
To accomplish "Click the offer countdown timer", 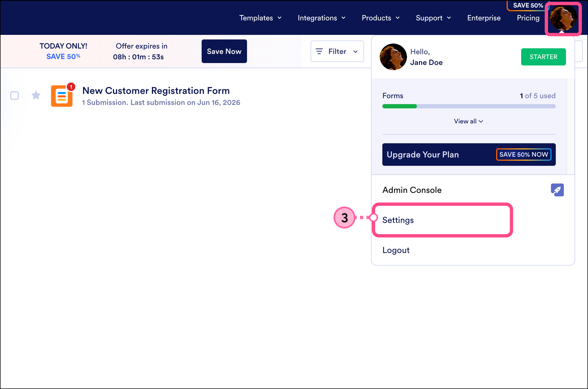I will [x=138, y=57].
